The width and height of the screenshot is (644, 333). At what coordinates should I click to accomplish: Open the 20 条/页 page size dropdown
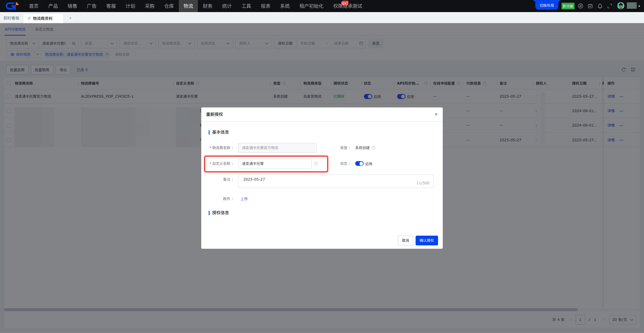[x=623, y=320]
